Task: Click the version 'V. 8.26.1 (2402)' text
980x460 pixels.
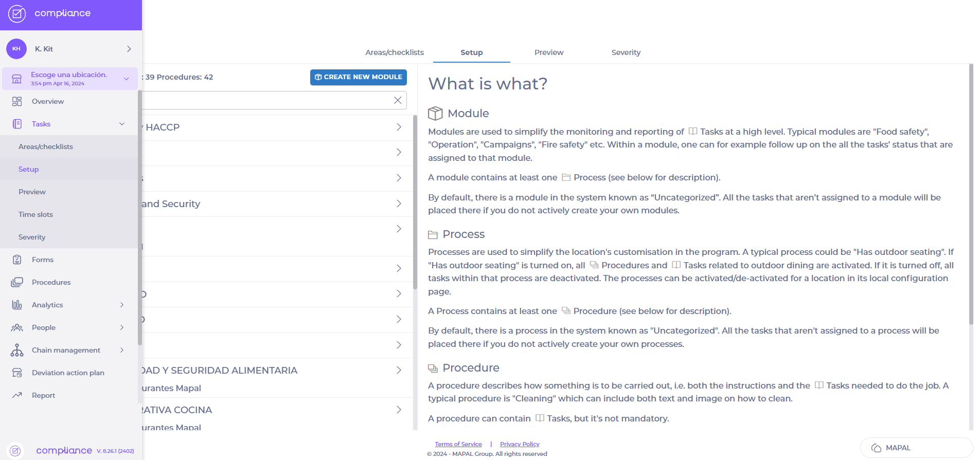Action: tap(115, 451)
